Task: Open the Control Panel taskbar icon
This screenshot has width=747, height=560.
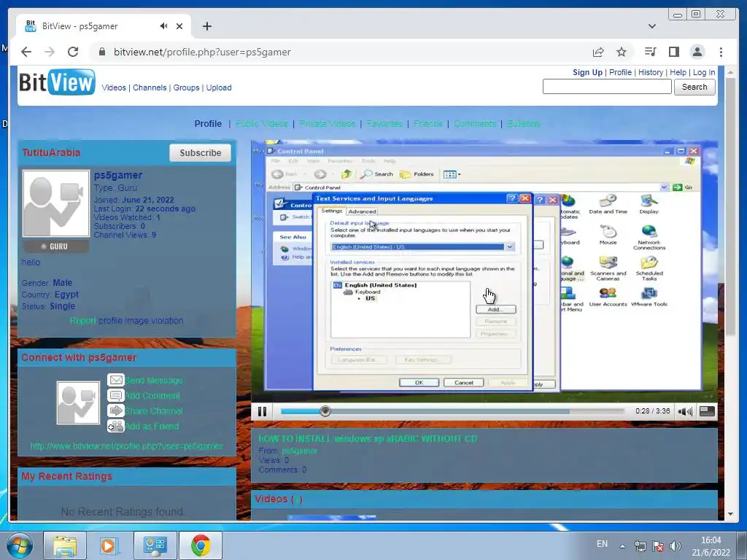Action: 155,545
